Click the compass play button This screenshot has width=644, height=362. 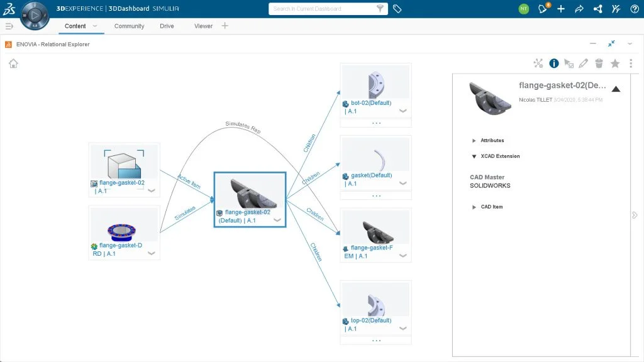pyautogui.click(x=35, y=14)
